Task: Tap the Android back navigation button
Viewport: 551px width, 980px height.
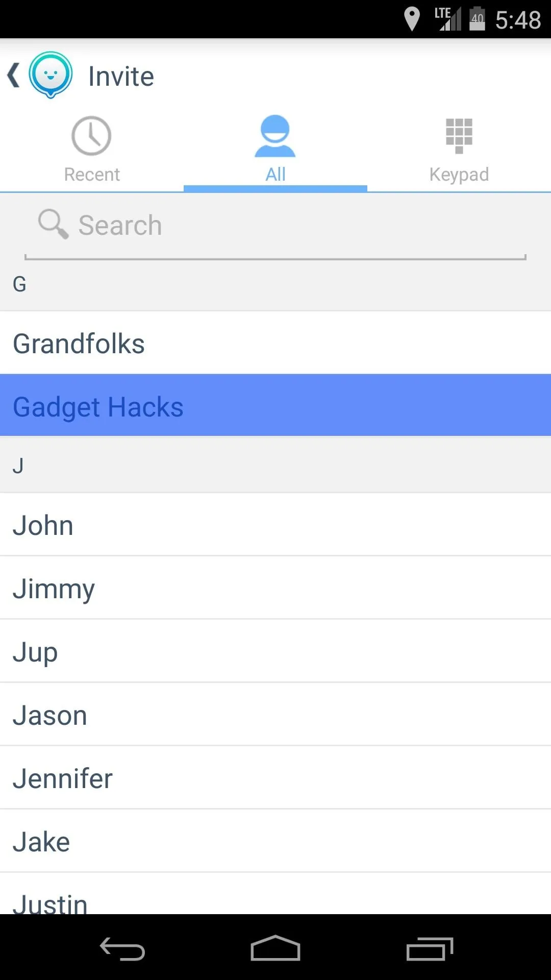Action: [122, 949]
